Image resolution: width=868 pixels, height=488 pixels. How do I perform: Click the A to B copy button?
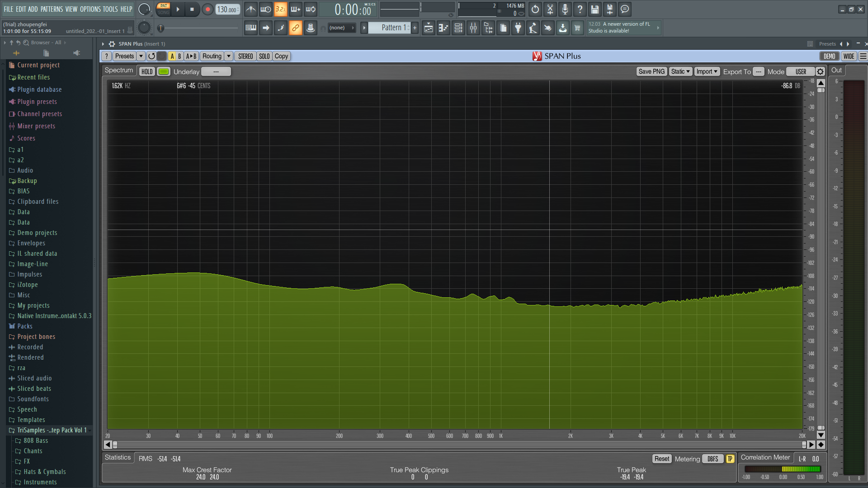click(x=191, y=56)
